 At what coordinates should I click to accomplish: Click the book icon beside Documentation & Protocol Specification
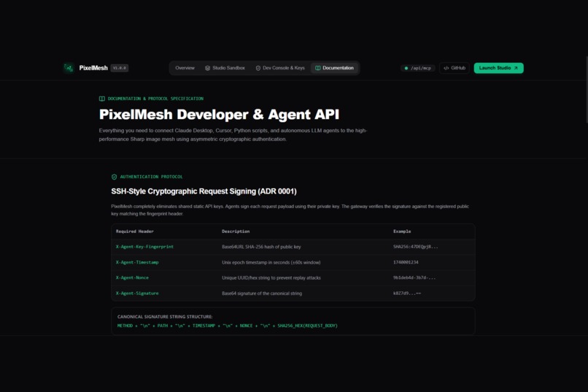(x=101, y=99)
